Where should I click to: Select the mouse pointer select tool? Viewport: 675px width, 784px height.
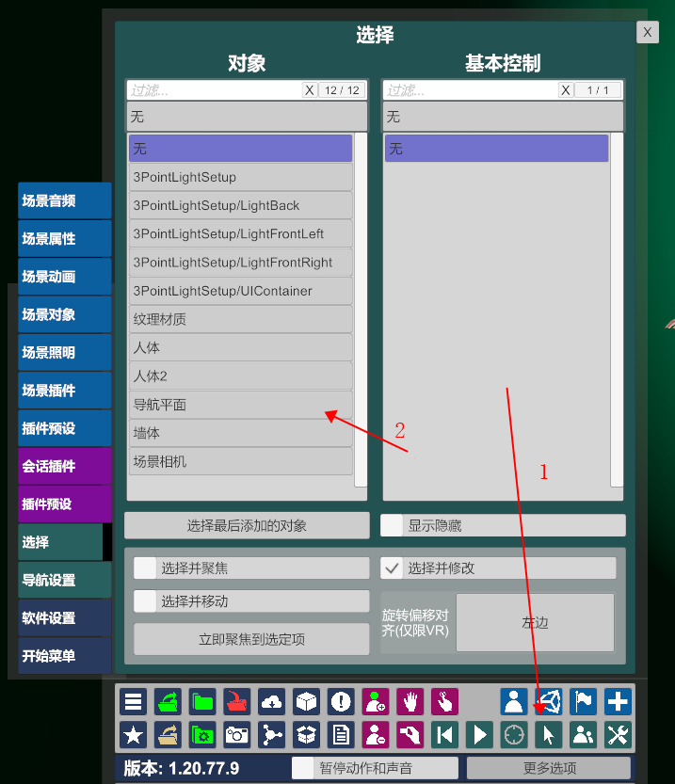549,735
